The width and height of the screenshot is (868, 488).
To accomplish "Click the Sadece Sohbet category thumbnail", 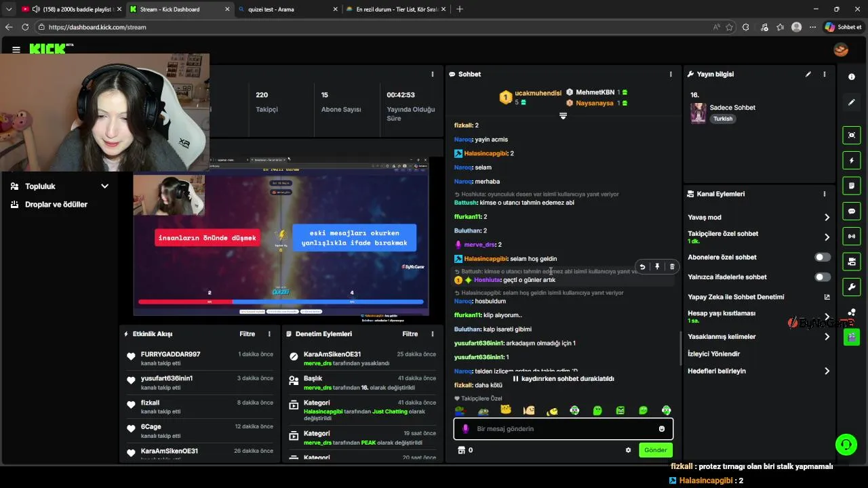I will [698, 113].
